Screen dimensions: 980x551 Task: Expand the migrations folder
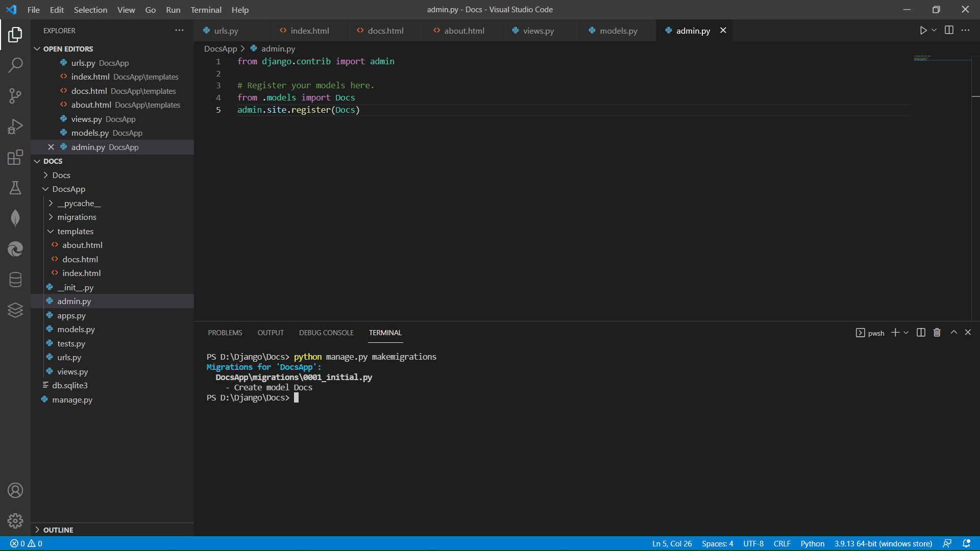click(x=77, y=217)
